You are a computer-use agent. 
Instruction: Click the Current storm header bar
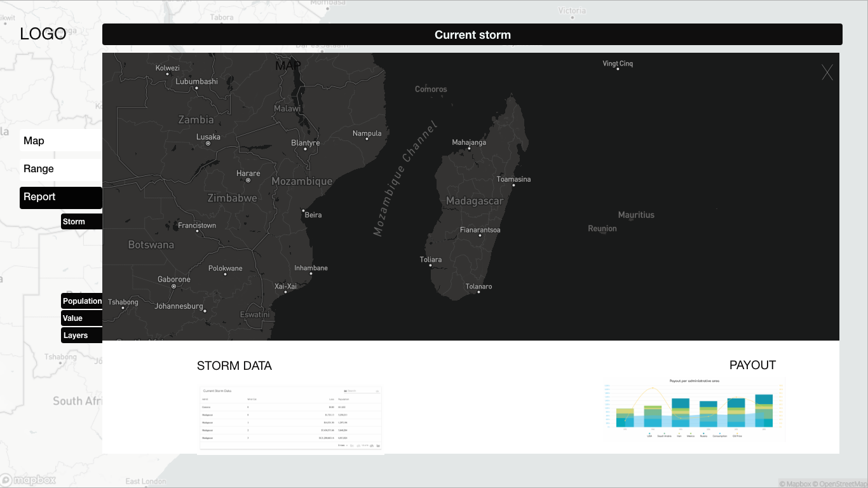472,34
